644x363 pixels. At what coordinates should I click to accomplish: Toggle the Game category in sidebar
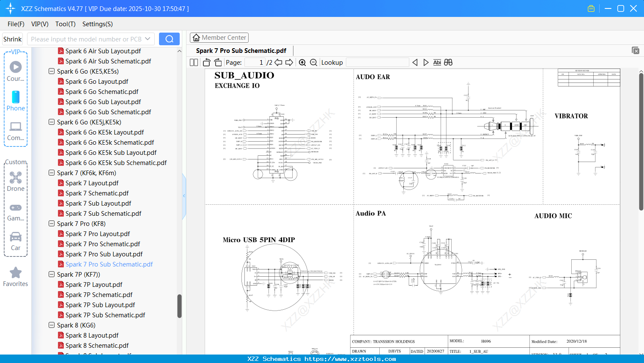click(x=15, y=207)
